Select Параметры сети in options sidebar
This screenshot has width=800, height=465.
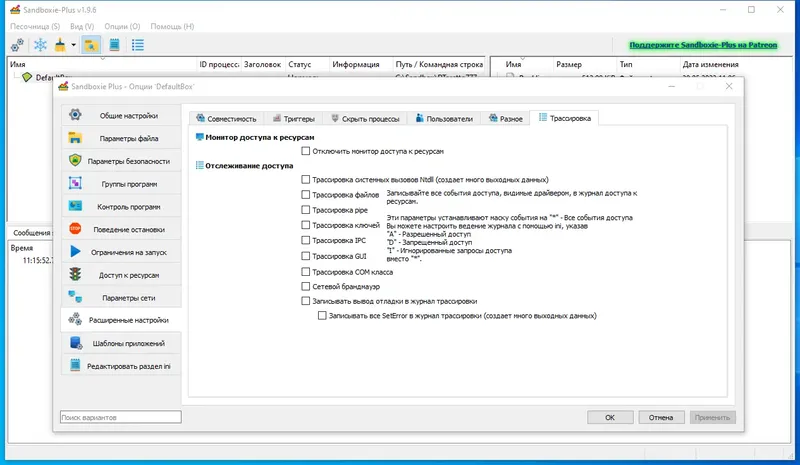[x=121, y=298]
